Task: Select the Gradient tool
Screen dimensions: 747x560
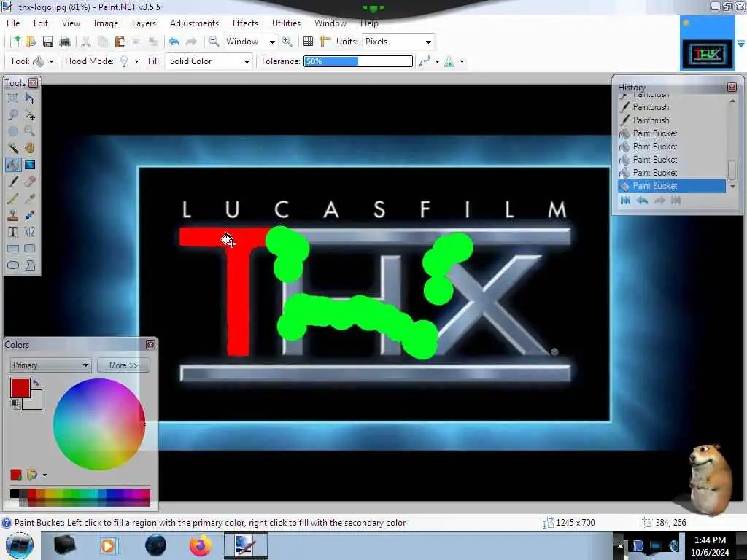Action: (30, 165)
